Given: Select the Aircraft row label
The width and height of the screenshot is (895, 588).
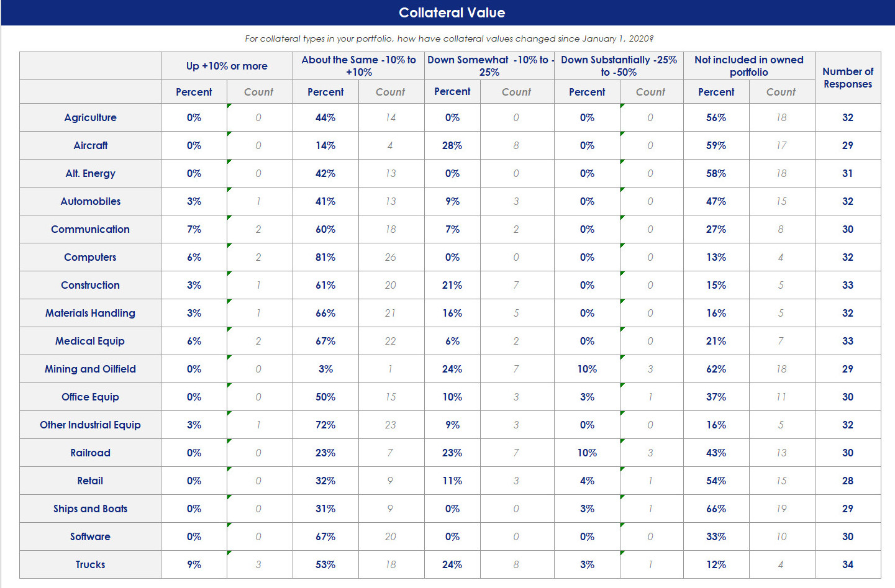Looking at the screenshot, I should (x=90, y=145).
